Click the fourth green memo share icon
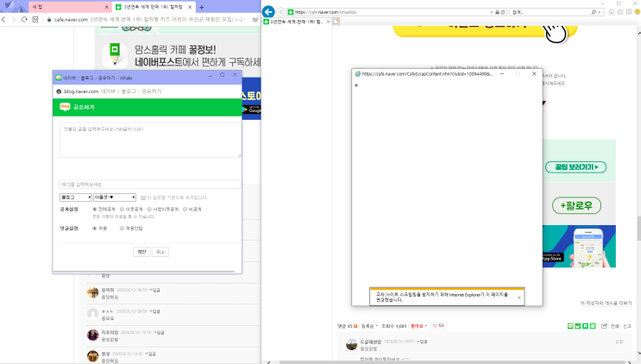The width and height of the screenshot is (641, 364). tap(594, 326)
